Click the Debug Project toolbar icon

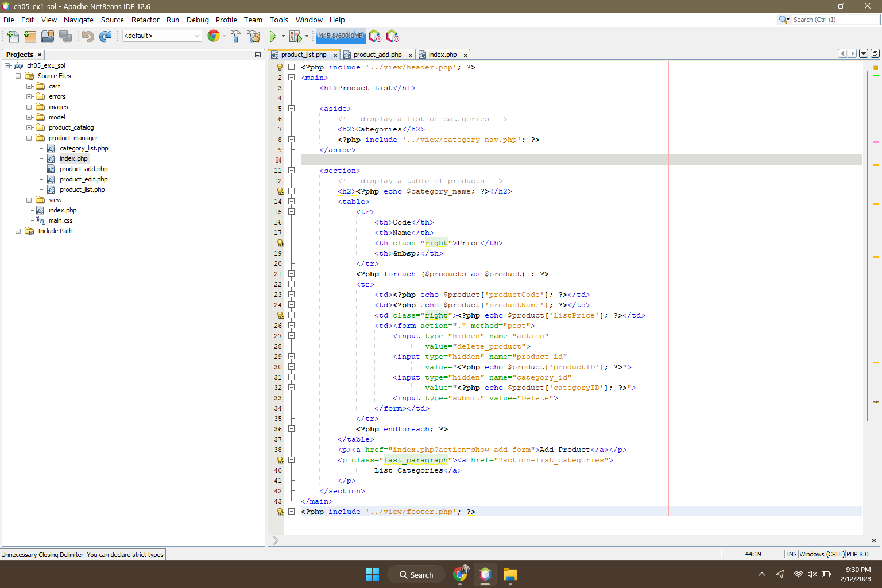click(x=295, y=36)
